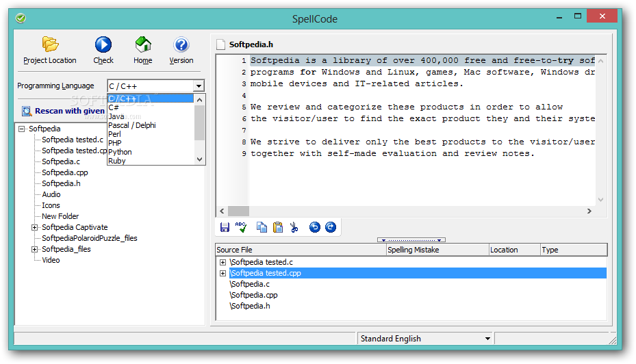The image size is (636, 364).
Task: Click the editor scroll left arrow
Action: tap(222, 211)
